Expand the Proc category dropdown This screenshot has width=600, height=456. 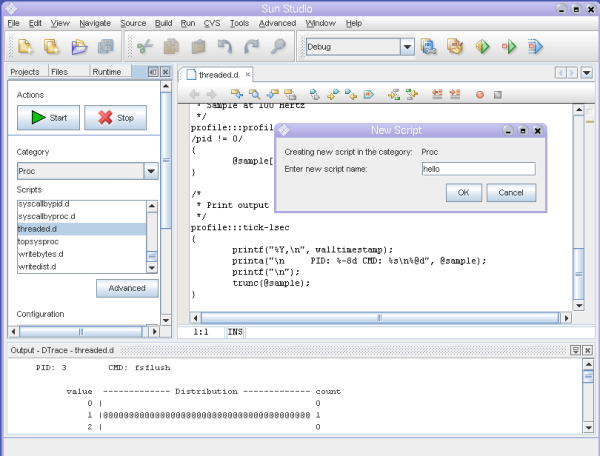click(151, 171)
